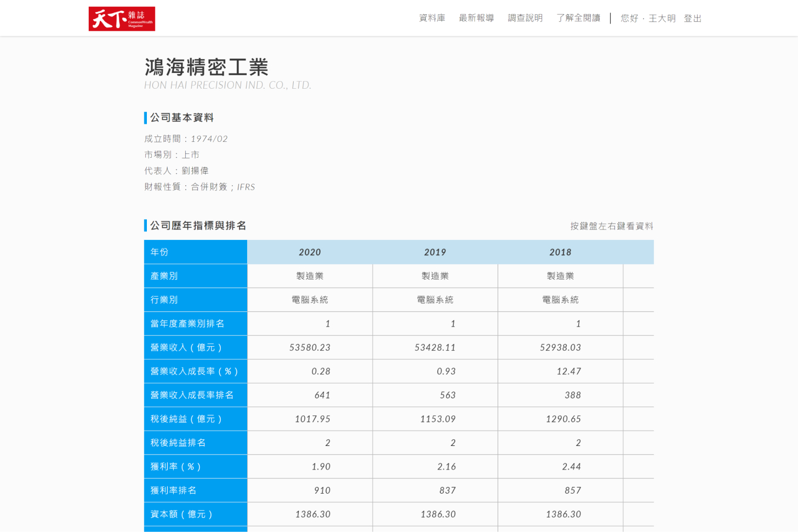The image size is (798, 532).
Task: Click the 稅後純益排名 row header
Action: 196,443
